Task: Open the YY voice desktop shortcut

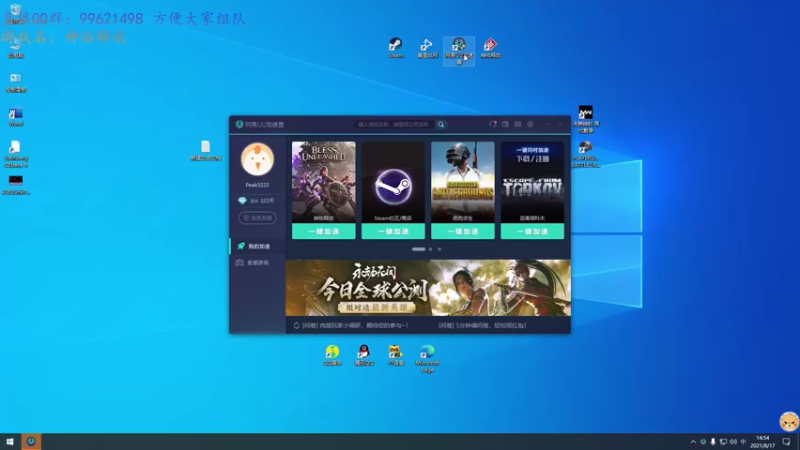Action: (395, 355)
